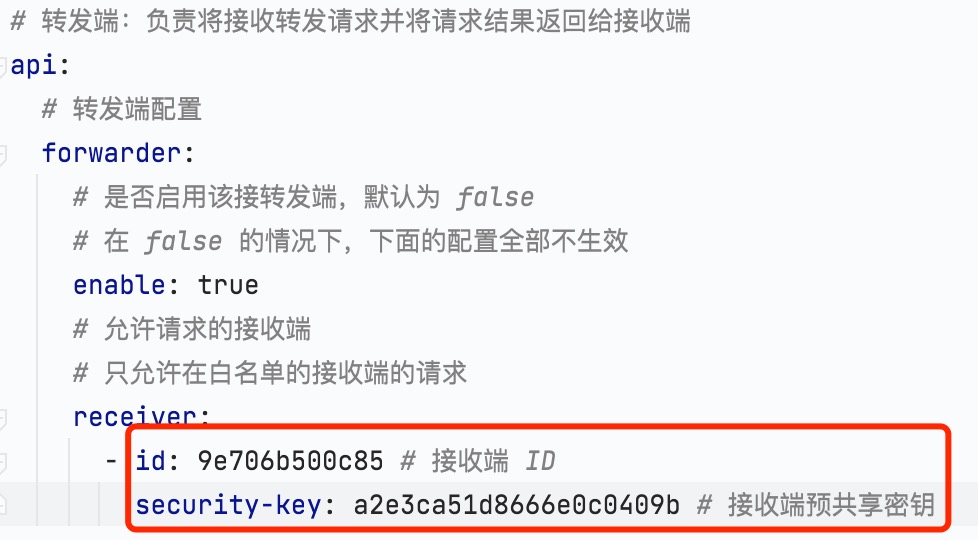This screenshot has height=540, width=978.
Task: Collapse the receiver block fold marker
Action: [x=2, y=418]
